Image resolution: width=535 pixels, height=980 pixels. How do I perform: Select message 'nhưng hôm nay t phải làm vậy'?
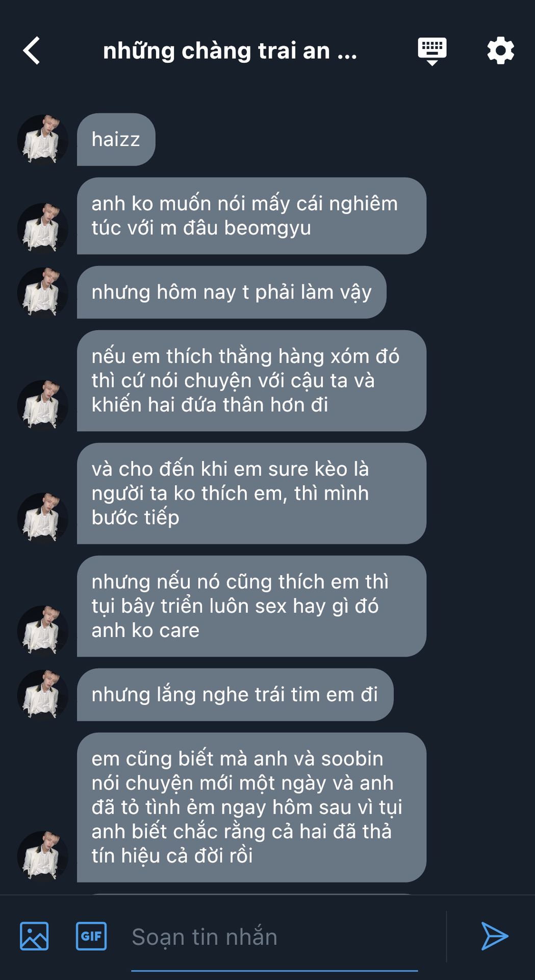(x=232, y=292)
